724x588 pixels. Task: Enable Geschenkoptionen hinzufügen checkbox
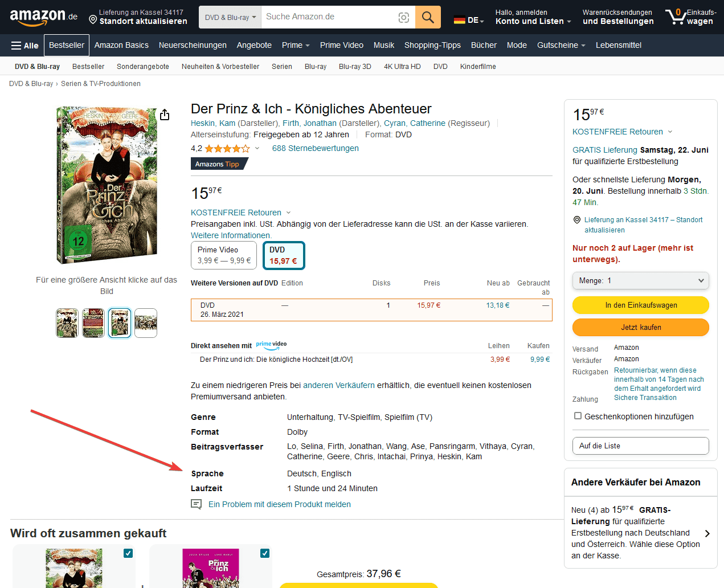(578, 416)
